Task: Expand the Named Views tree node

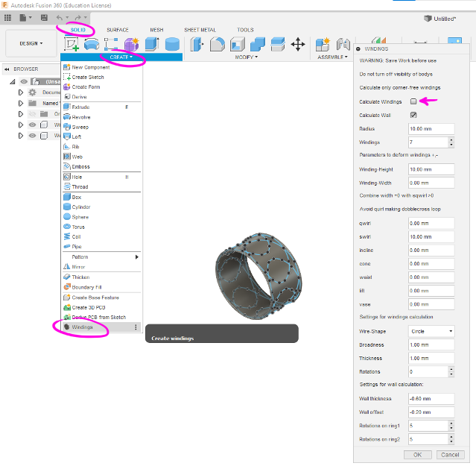Action: (x=21, y=104)
